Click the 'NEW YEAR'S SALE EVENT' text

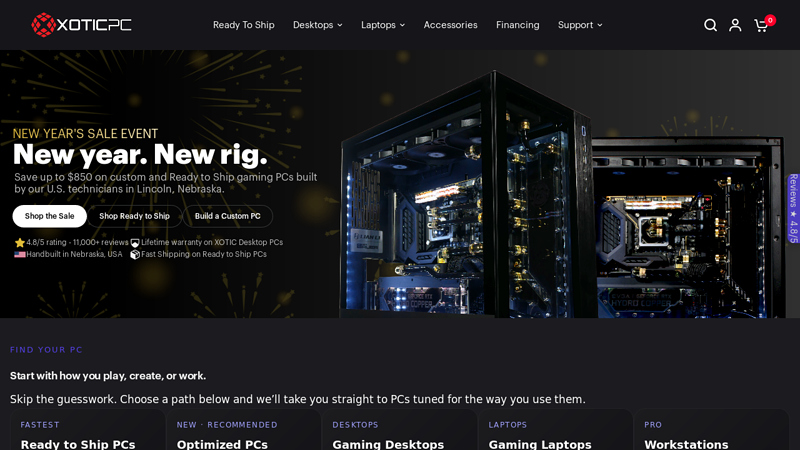(x=85, y=134)
